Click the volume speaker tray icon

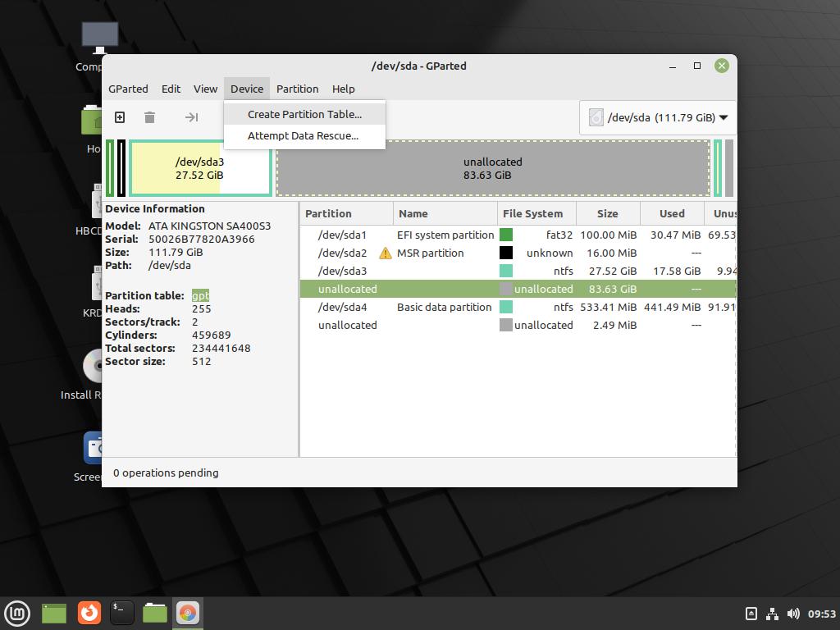pos(793,614)
